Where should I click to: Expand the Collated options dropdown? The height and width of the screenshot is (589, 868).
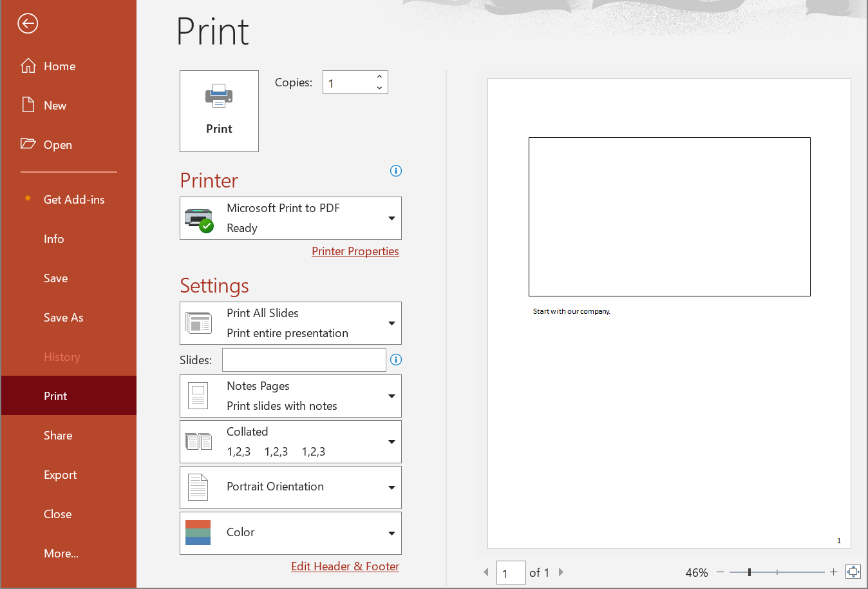click(x=290, y=441)
